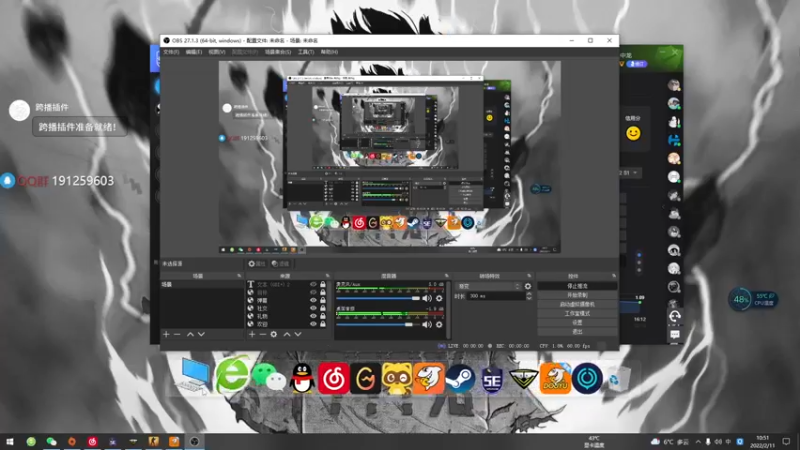The image size is (800, 450).
Task: Float the 场景 scenes dock panel
Action: [x=239, y=276]
